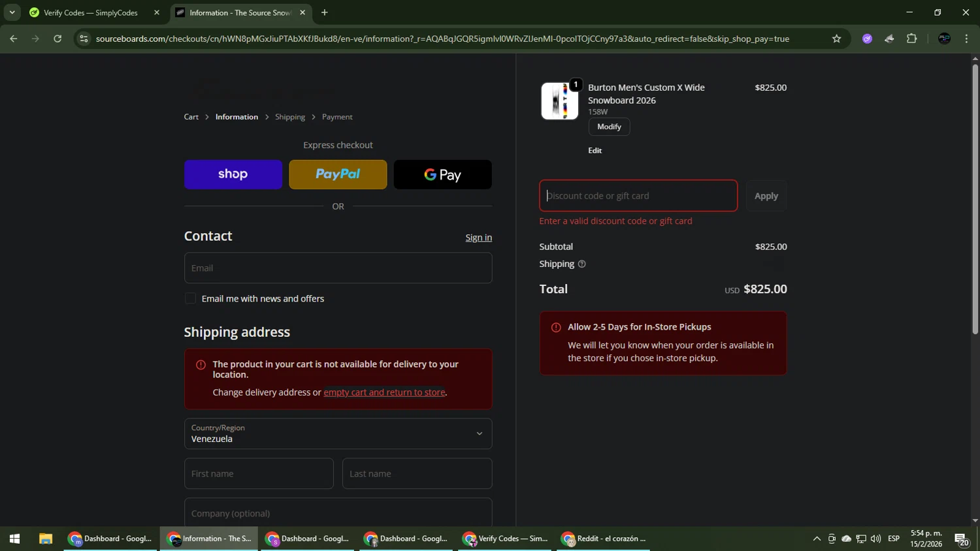Open a new browser tab

325,12
